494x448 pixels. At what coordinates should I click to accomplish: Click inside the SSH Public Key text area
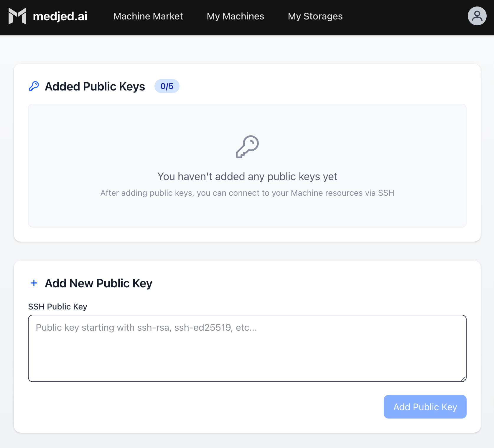pyautogui.click(x=247, y=348)
